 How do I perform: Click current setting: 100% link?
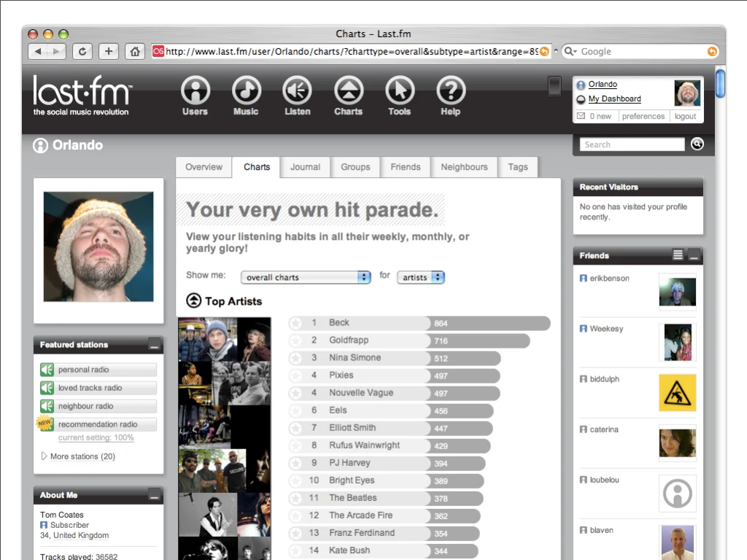(96, 437)
